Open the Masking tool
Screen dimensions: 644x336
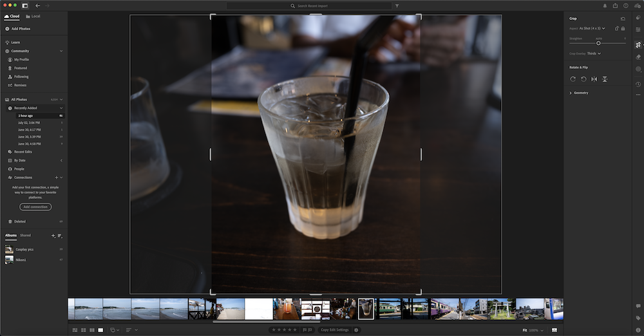(x=638, y=69)
